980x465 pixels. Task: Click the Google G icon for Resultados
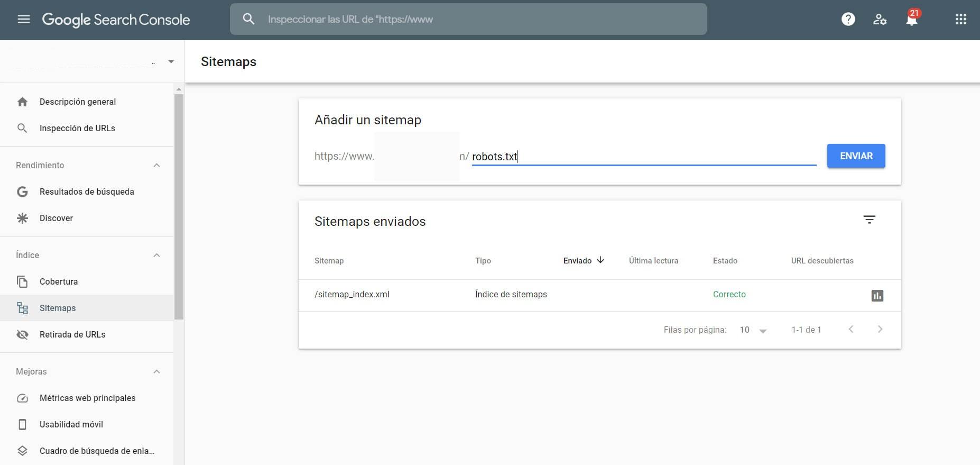22,192
